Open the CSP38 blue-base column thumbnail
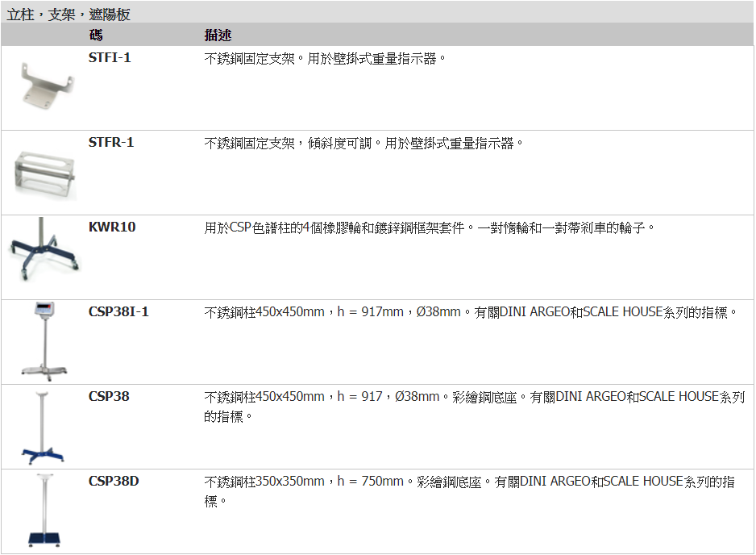756x555 pixels. (x=44, y=428)
